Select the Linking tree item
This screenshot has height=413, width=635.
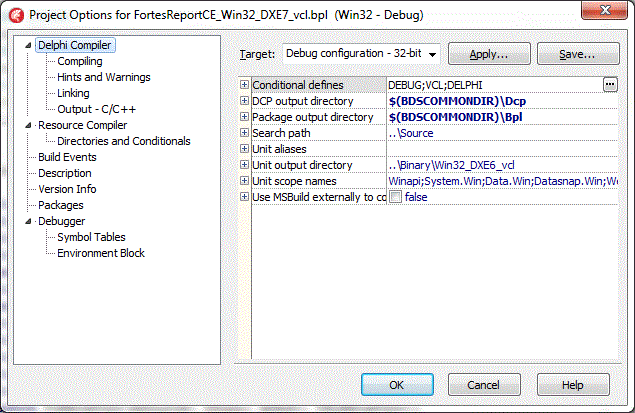73,93
